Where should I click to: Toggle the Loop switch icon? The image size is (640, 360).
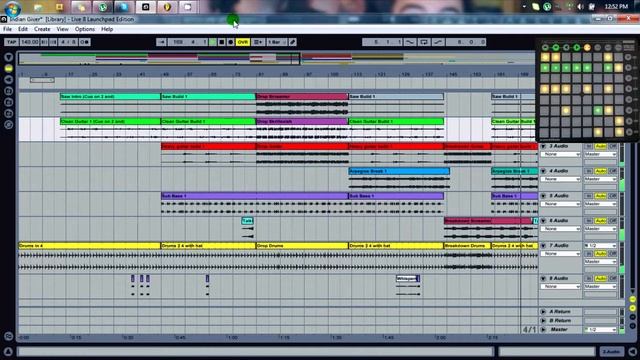(424, 42)
